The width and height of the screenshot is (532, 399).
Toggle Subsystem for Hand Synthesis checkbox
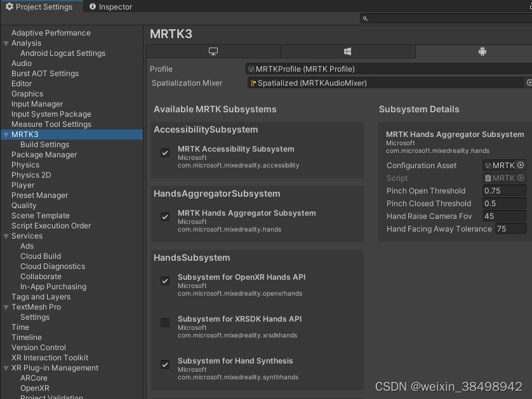[165, 365]
